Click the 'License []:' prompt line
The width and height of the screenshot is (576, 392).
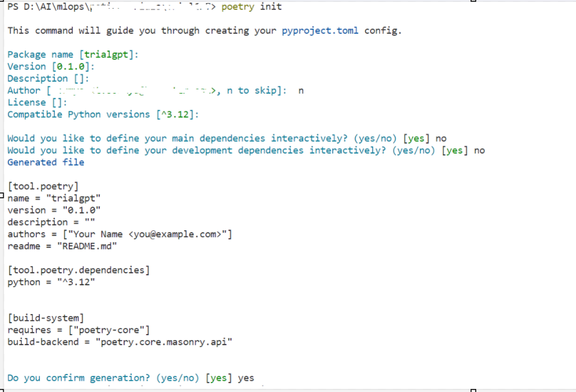[37, 102]
